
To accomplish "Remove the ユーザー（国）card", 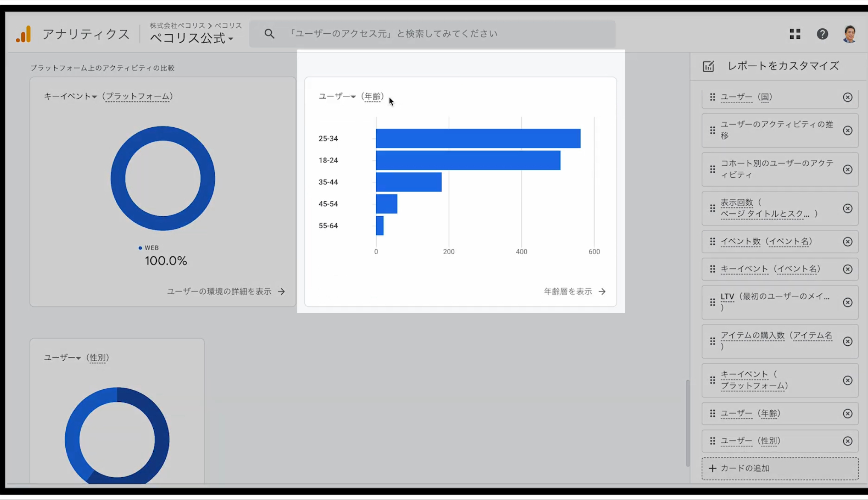I will pyautogui.click(x=848, y=97).
